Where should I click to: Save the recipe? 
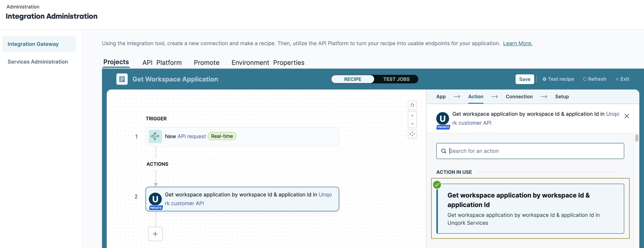pos(525,79)
